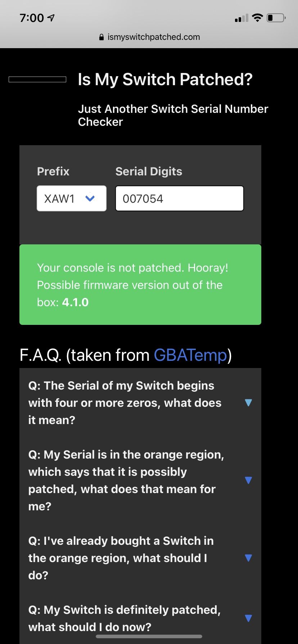Expand the four or more zeros question

tap(140, 402)
